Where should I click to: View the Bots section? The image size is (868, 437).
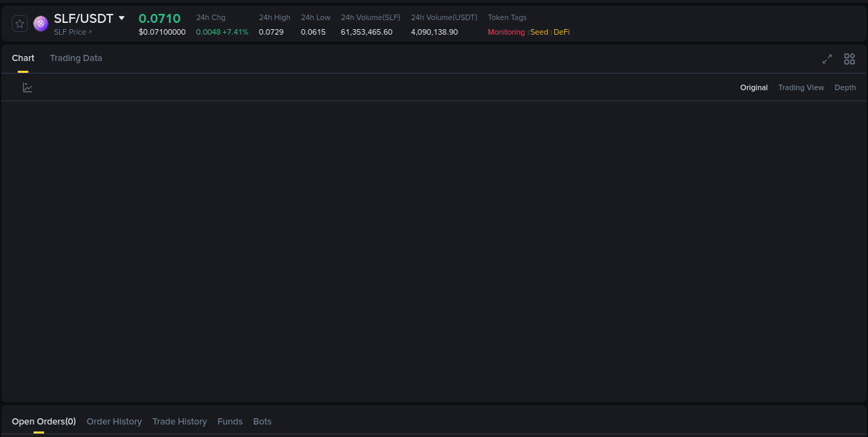[262, 421]
